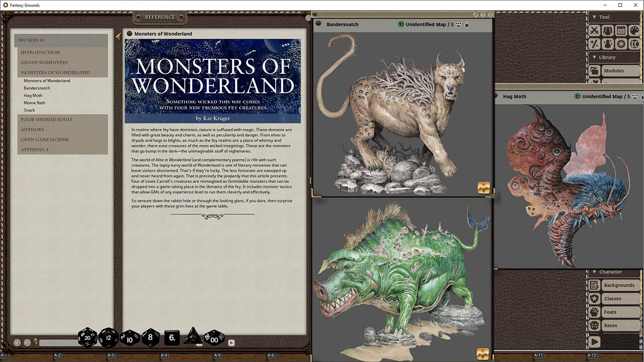Screen dimensions: 644x362
Task: Open the Group Maneuvers chapter
Action: coord(44,62)
